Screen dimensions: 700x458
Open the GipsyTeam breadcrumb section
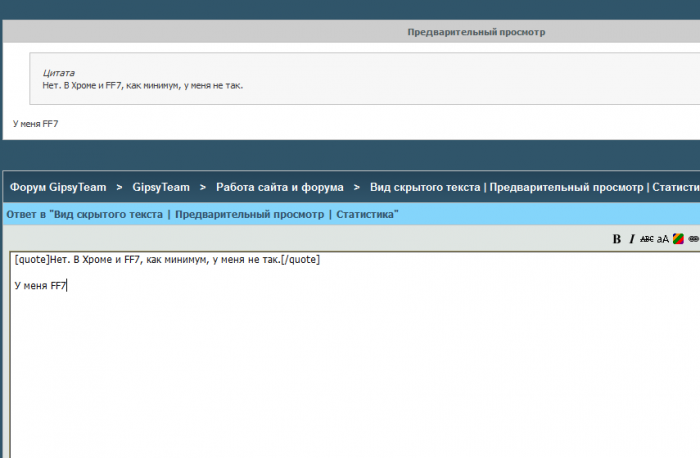[161, 187]
